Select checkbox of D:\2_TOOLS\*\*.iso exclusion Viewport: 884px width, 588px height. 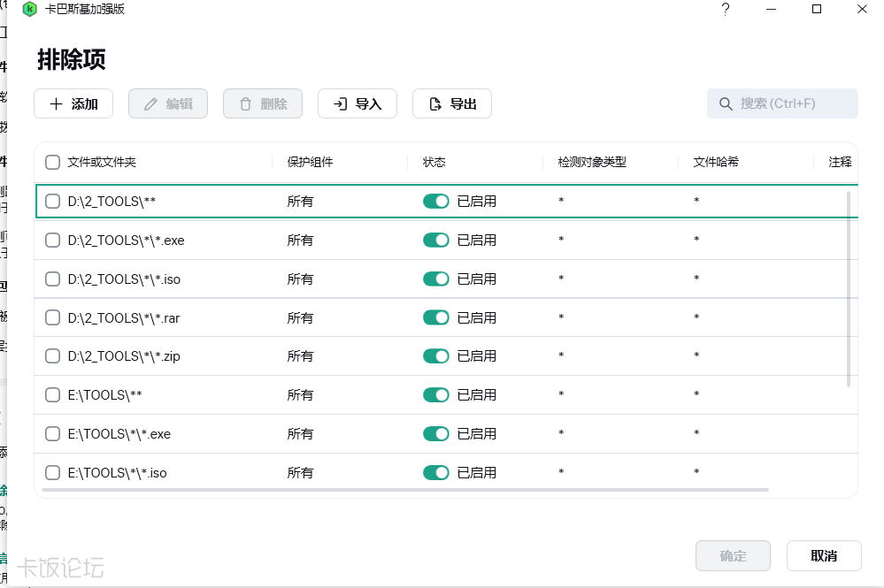tap(52, 279)
